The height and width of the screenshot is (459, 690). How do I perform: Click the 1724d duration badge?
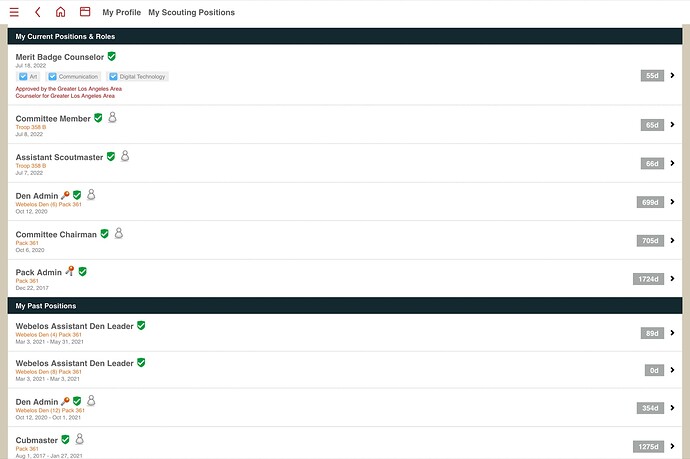coord(648,279)
